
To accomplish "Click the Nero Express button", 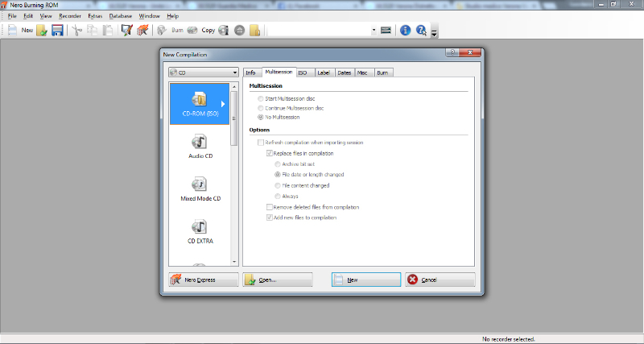I will click(x=203, y=280).
